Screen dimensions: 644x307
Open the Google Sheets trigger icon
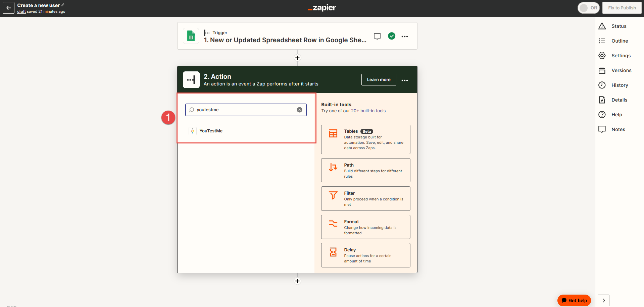191,36
